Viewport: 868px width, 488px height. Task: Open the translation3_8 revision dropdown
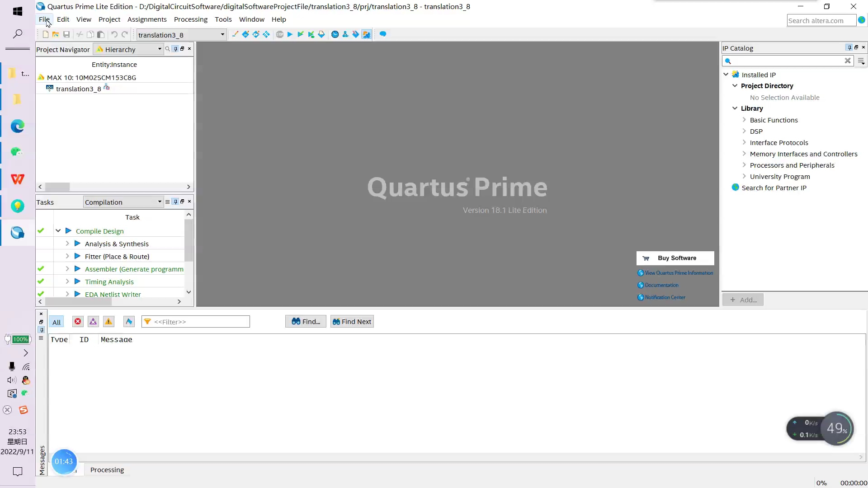(x=181, y=35)
